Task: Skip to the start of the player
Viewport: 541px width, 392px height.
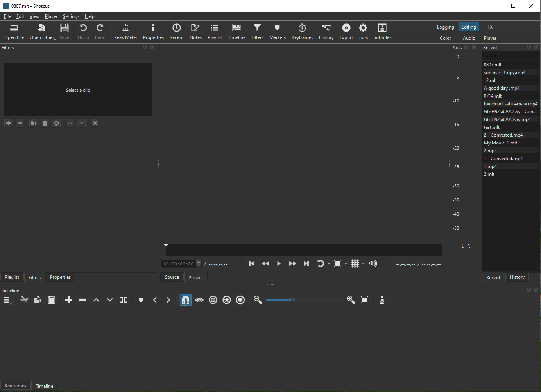Action: [252, 264]
